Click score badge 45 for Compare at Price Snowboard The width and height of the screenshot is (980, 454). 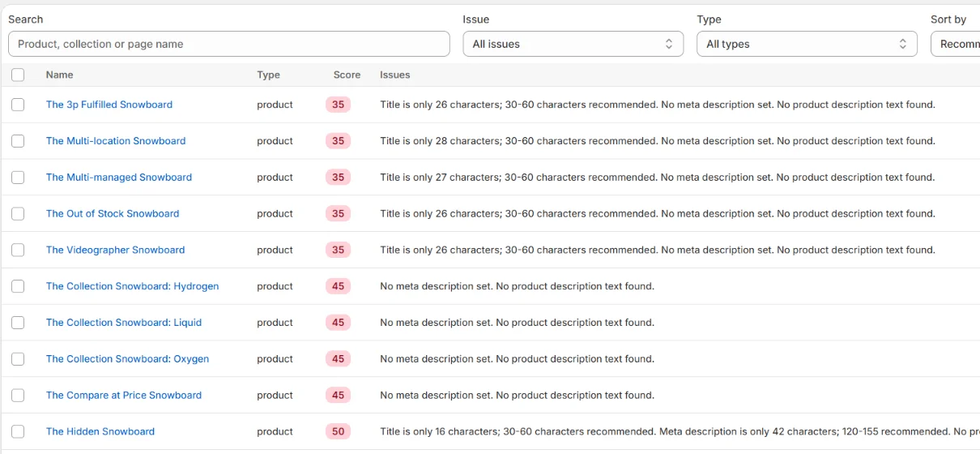338,396
